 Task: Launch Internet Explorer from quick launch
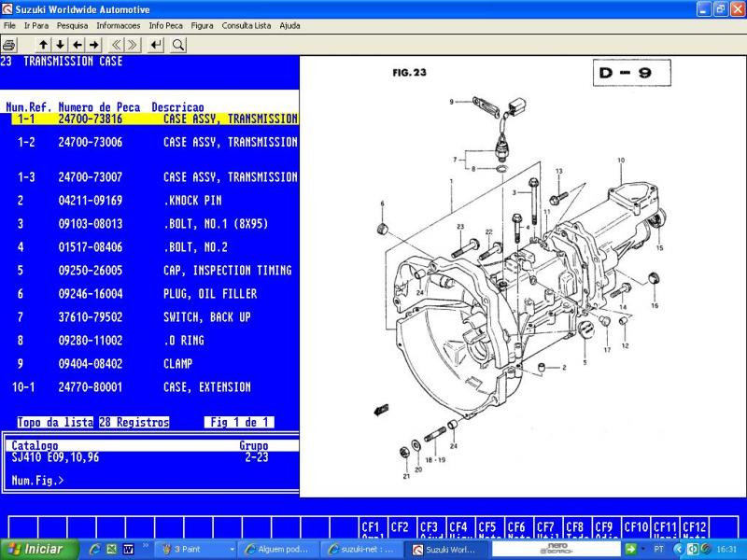tap(94, 550)
